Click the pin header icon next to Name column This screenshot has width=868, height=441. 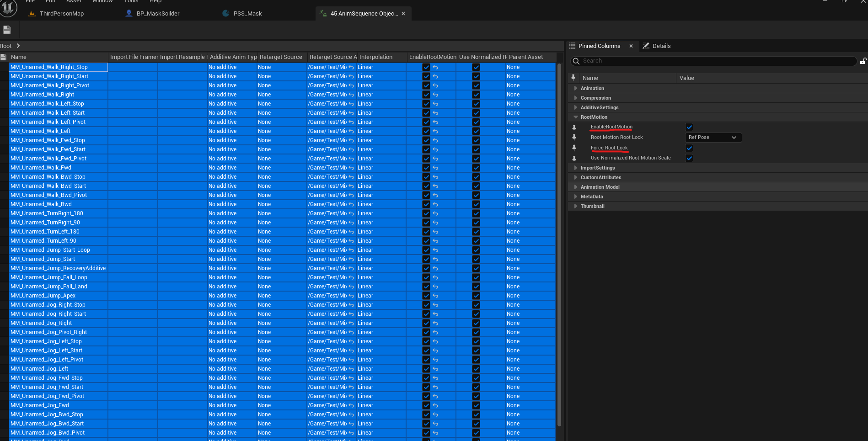573,78
